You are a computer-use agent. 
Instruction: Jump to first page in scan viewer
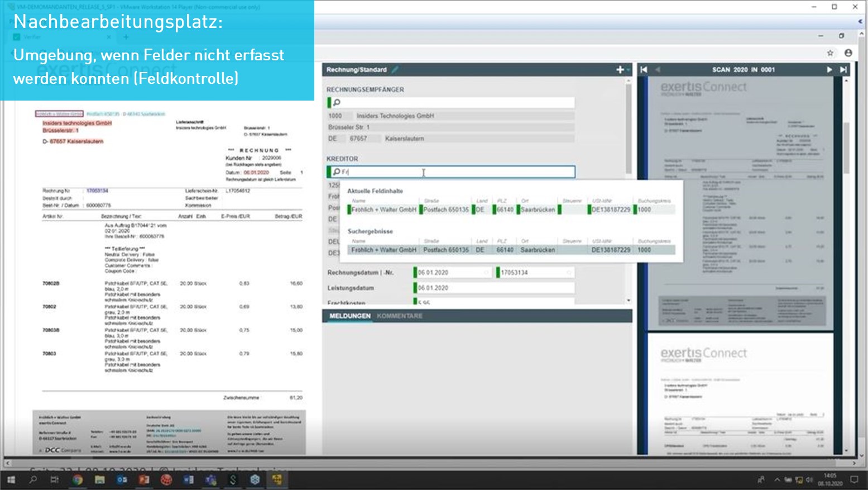click(x=644, y=70)
